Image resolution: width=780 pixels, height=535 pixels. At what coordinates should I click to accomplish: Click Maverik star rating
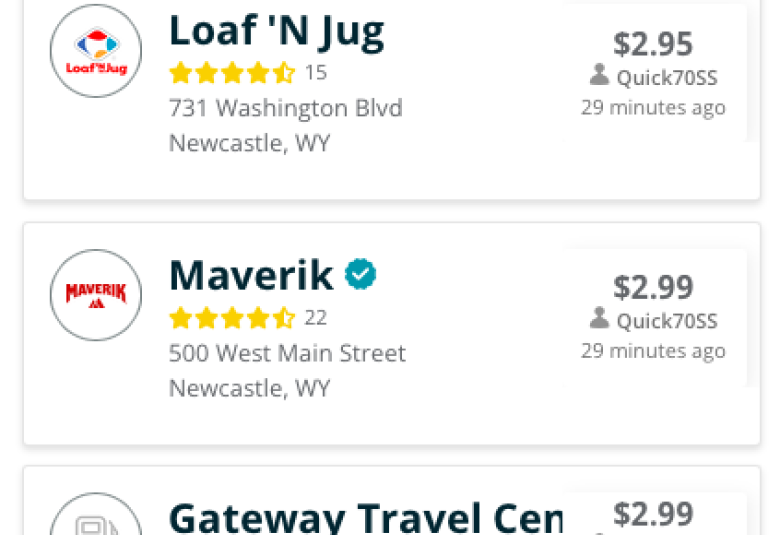coord(232,318)
